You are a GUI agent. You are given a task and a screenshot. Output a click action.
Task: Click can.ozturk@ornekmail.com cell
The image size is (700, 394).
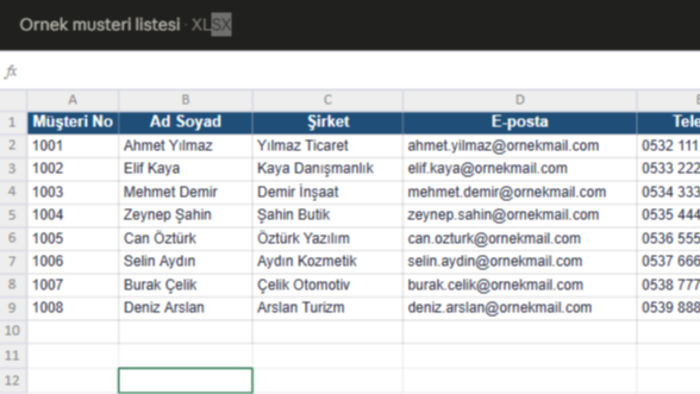520,238
